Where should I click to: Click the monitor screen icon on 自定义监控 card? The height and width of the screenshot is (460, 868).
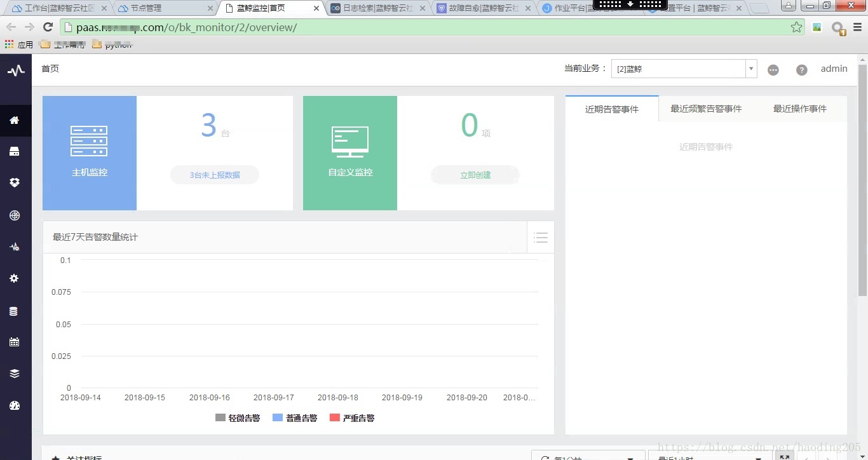pyautogui.click(x=350, y=142)
